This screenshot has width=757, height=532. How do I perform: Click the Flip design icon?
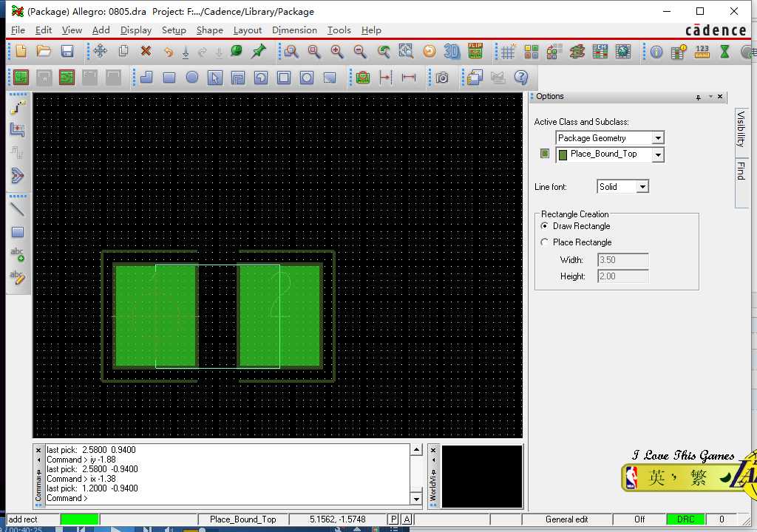click(475, 51)
